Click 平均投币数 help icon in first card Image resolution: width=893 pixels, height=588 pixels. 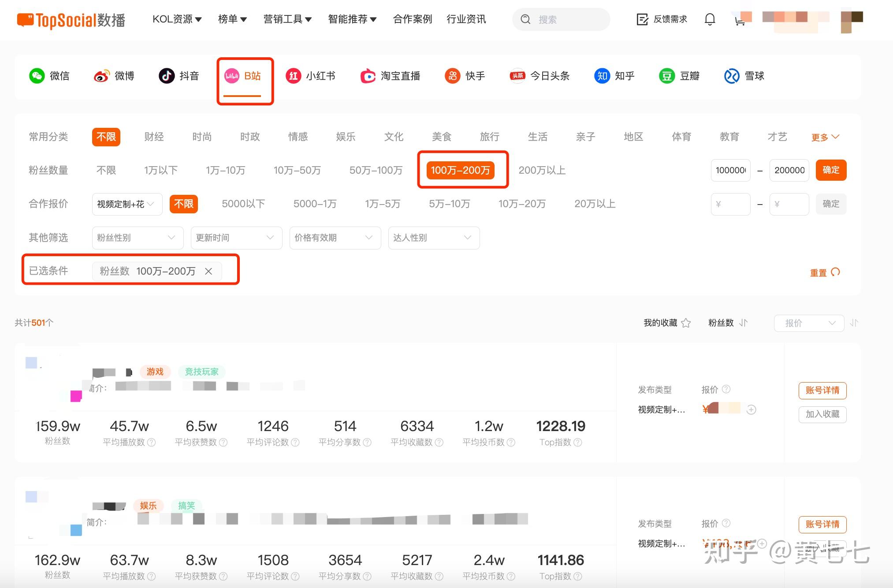(x=511, y=442)
